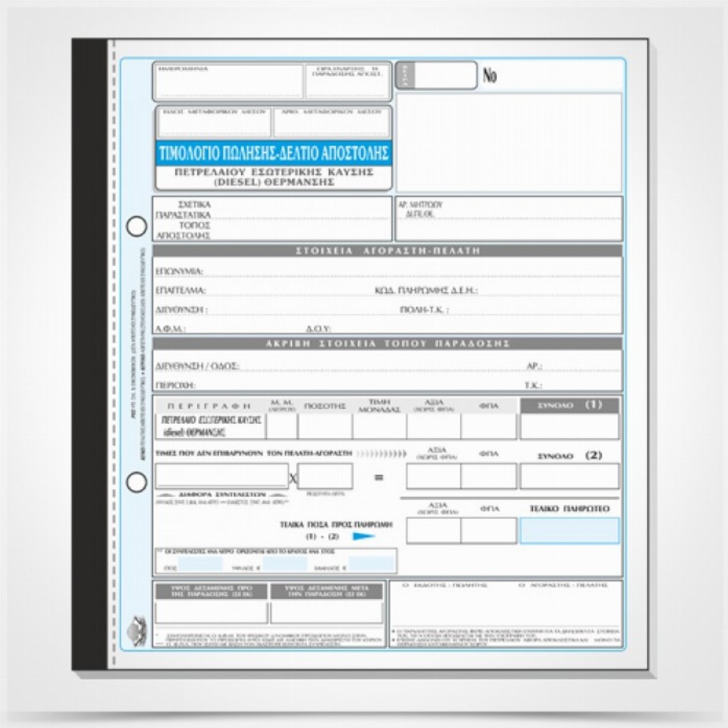Click the 'ΠΕΡΙΓΡΑΦΗ' column header
Viewport: 728px width, 728px height.
pyautogui.click(x=209, y=406)
